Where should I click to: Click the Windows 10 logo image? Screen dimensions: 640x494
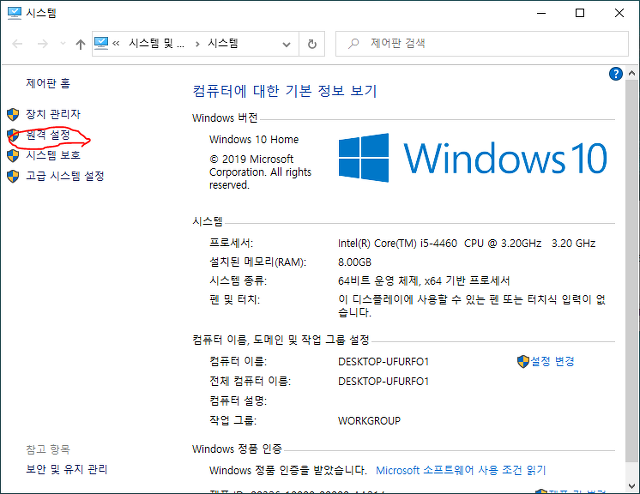coord(473,158)
